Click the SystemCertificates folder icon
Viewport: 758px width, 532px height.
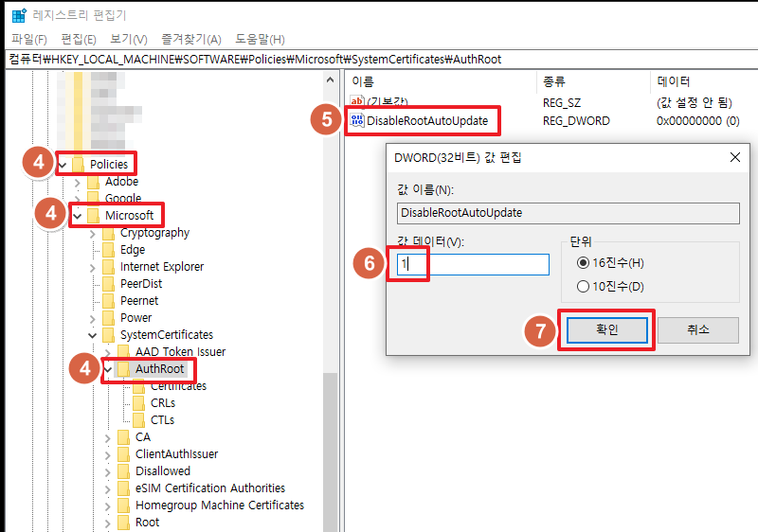tap(109, 335)
